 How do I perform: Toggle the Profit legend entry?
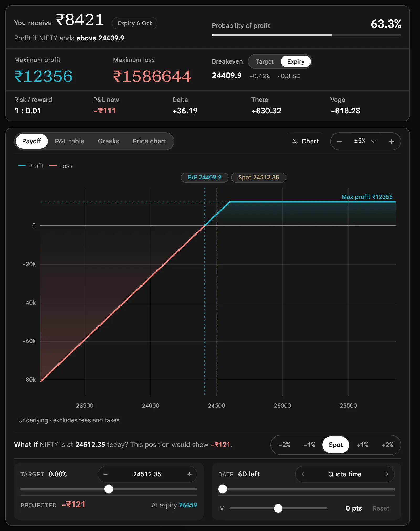[x=31, y=166]
